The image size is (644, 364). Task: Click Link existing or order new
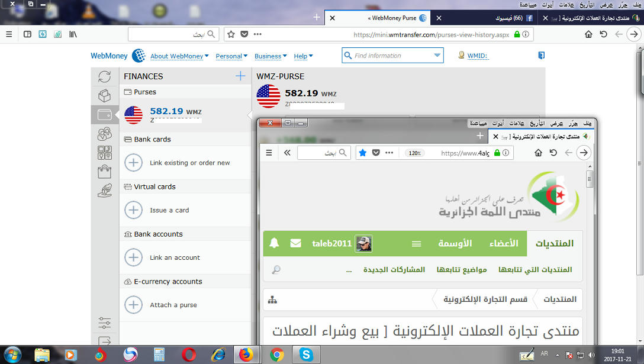click(x=189, y=163)
